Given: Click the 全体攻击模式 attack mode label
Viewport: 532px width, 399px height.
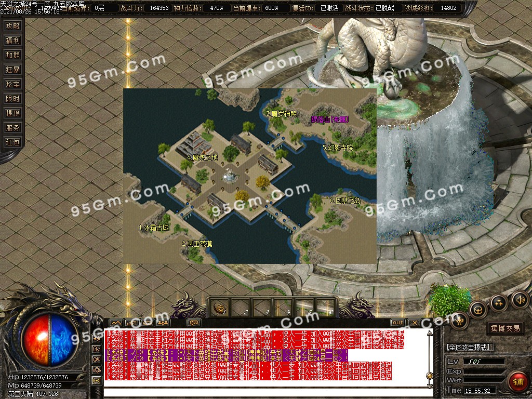Looking at the screenshot, I should [x=468, y=347].
